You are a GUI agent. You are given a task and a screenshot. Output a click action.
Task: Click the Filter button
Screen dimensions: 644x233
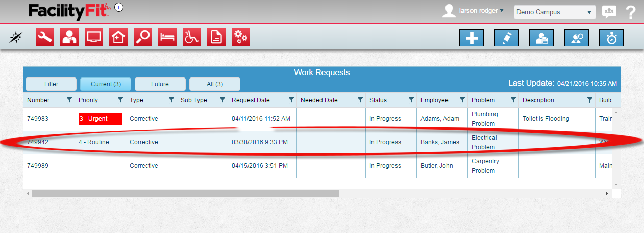(x=51, y=84)
